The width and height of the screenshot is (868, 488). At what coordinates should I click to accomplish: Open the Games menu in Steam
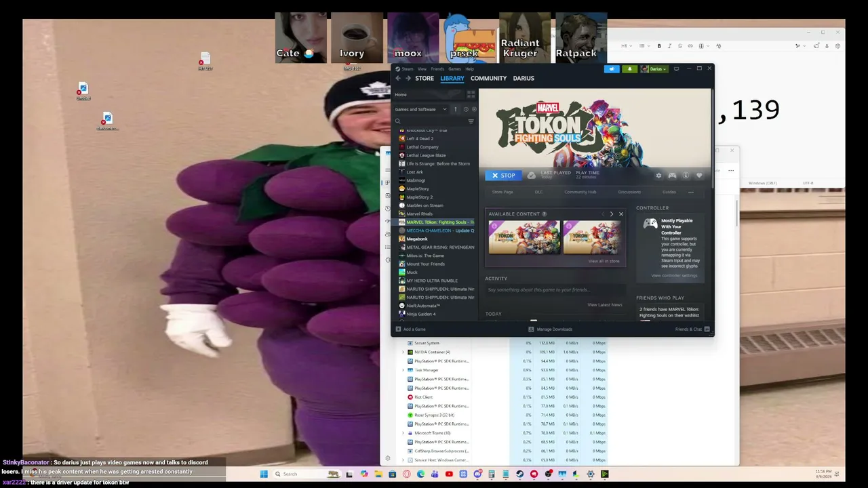pyautogui.click(x=454, y=68)
